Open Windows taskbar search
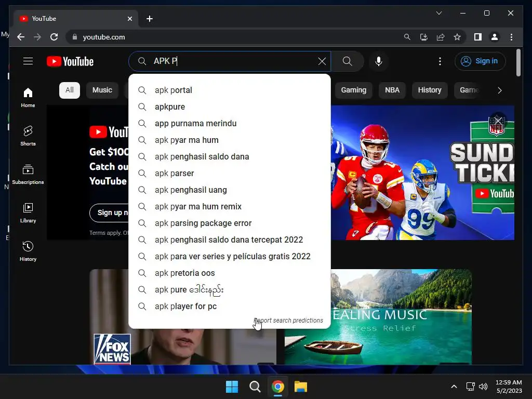This screenshot has width=532, height=399. point(255,387)
